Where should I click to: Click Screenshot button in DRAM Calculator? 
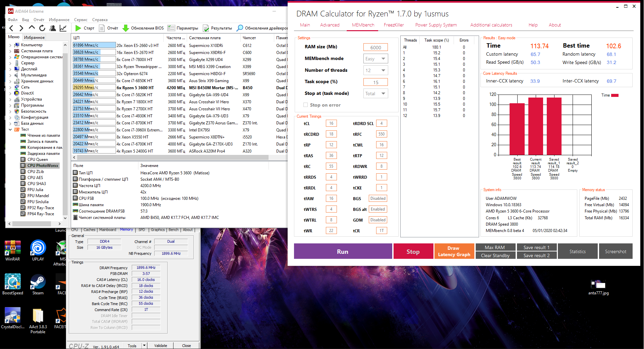[616, 251]
